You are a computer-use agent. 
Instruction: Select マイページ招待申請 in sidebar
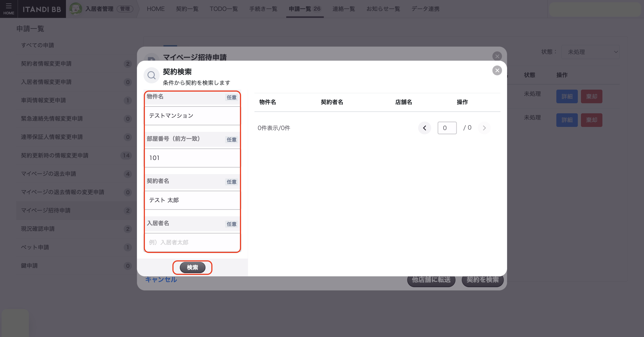click(76, 211)
